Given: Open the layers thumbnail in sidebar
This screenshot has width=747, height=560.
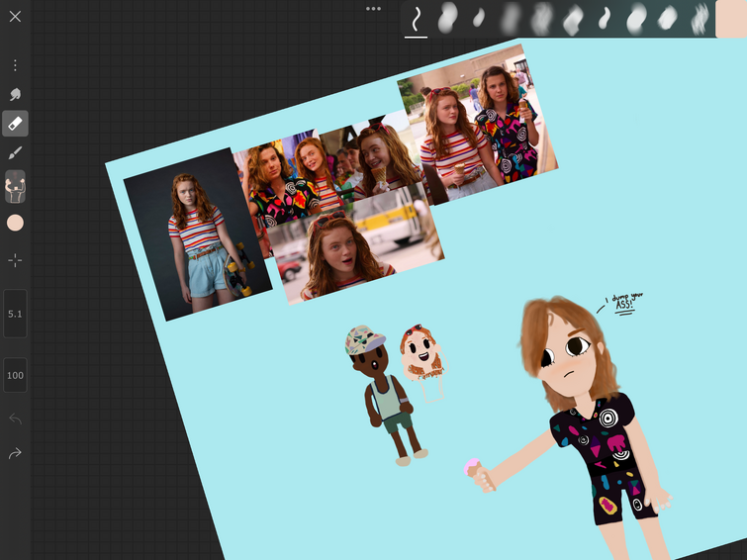Looking at the screenshot, I should 15,186.
